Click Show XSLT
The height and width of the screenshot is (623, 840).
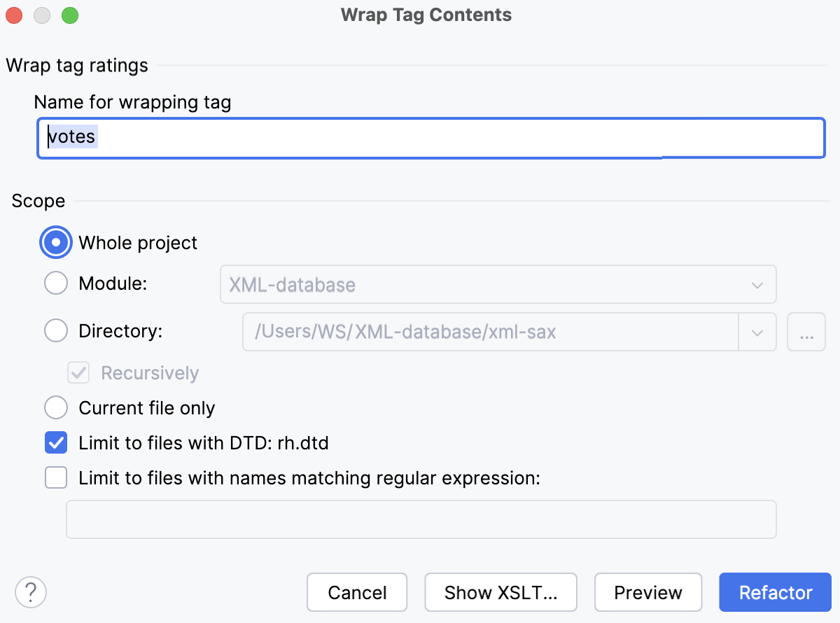(x=500, y=592)
